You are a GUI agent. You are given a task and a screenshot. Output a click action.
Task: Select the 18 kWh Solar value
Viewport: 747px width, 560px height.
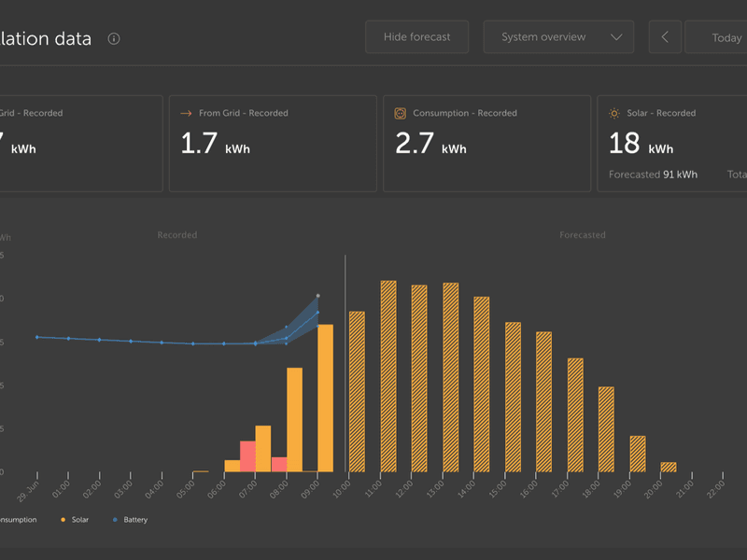coord(641,144)
